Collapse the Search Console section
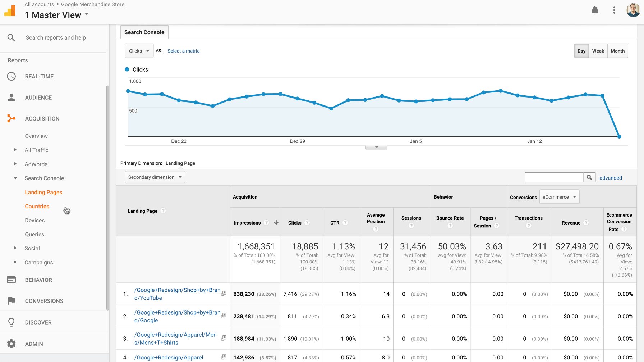 click(x=15, y=178)
